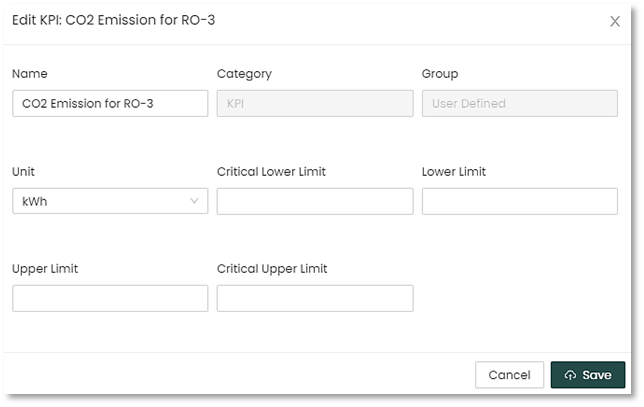This screenshot has width=644, height=407.
Task: Open the kWh unit combo box
Action: (100, 201)
